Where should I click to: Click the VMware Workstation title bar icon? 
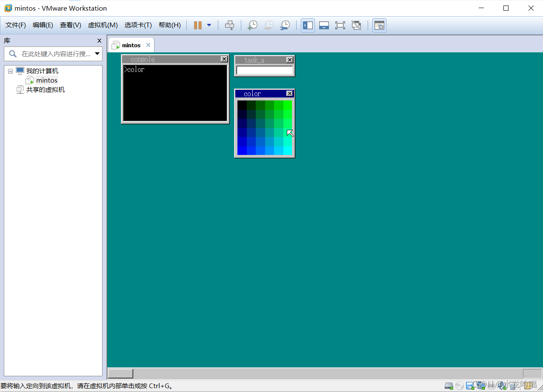click(8, 8)
